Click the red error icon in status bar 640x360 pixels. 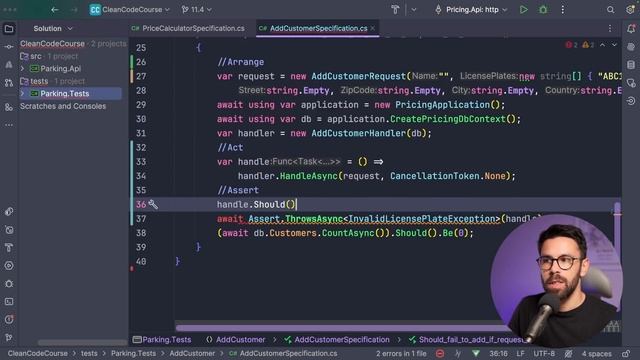coord(440,353)
